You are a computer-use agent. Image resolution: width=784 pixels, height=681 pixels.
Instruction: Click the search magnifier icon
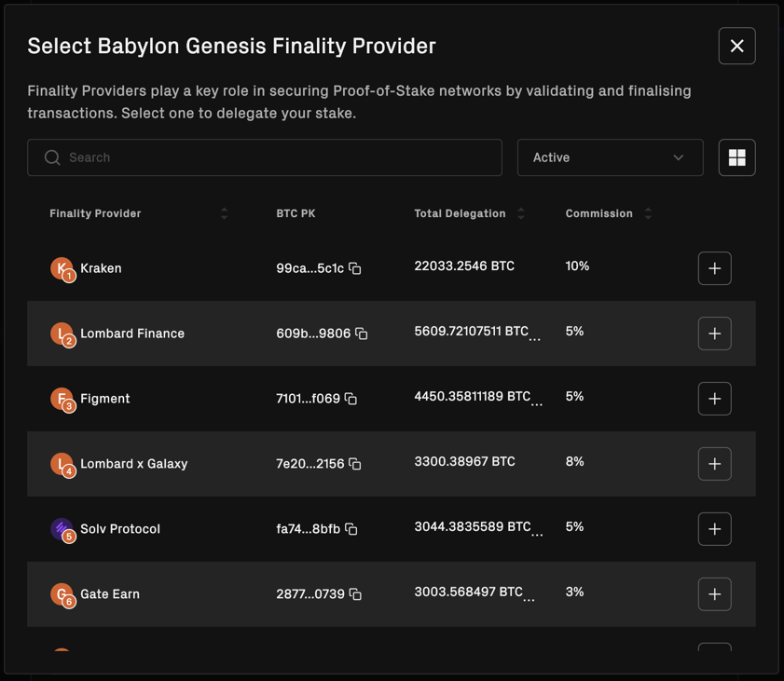coord(52,157)
